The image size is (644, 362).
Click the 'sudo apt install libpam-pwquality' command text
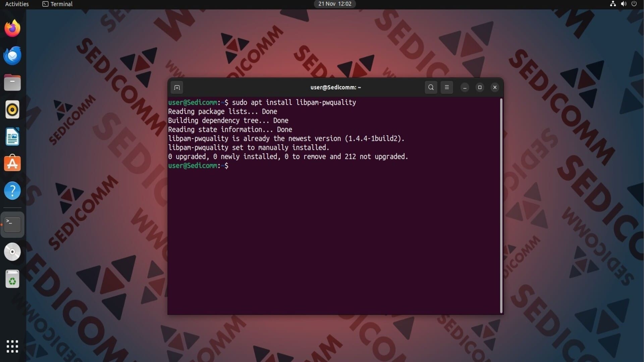(x=294, y=103)
